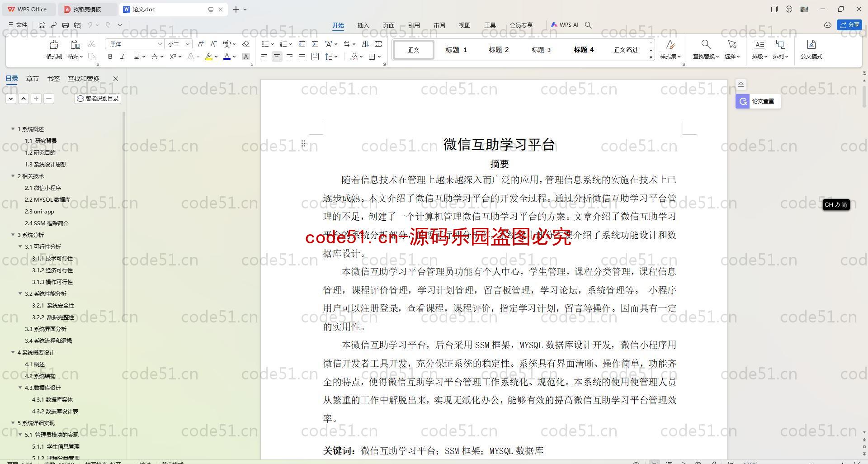Open the font name dropdown (黑体)
868x464 pixels.
[160, 44]
